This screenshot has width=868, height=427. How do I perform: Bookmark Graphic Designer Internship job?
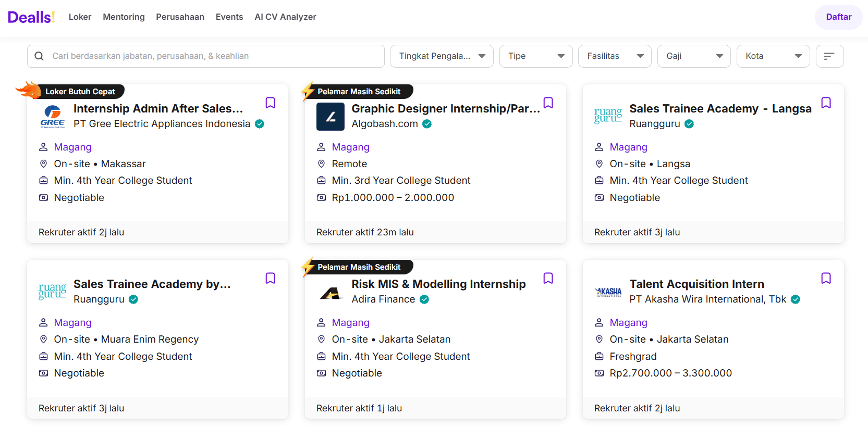tap(548, 103)
